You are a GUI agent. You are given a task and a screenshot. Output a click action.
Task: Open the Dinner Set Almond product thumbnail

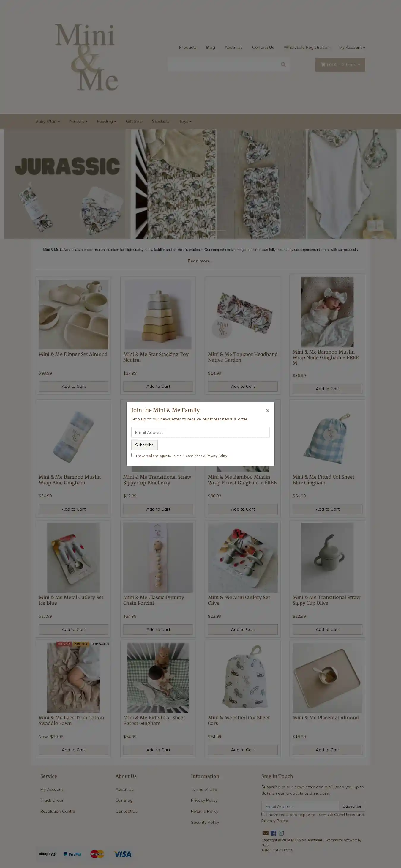[x=73, y=314]
